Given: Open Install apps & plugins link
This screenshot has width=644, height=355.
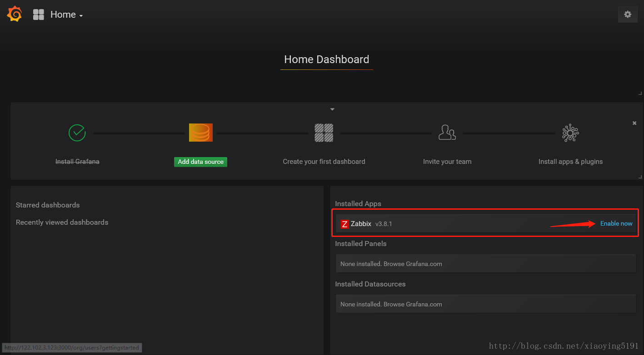Looking at the screenshot, I should coord(571,162).
